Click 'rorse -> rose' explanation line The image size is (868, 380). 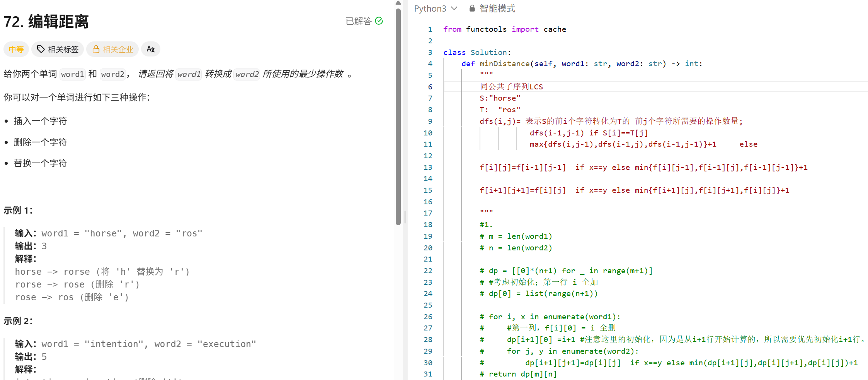pyautogui.click(x=77, y=284)
